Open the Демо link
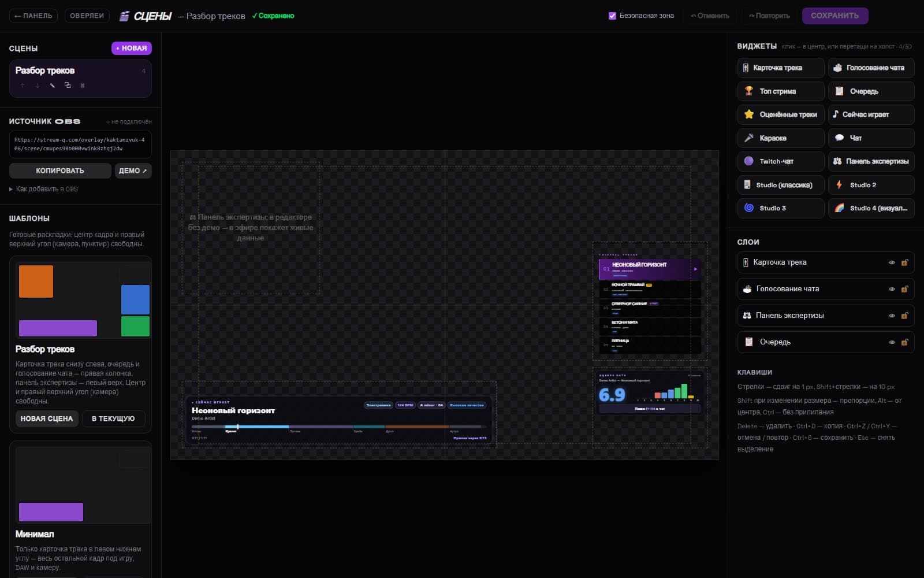This screenshot has height=578, width=924. 133,171
